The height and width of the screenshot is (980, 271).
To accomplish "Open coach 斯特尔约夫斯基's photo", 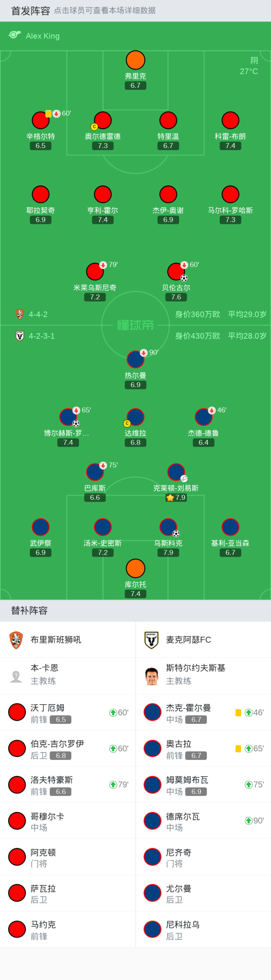I will 151,676.
